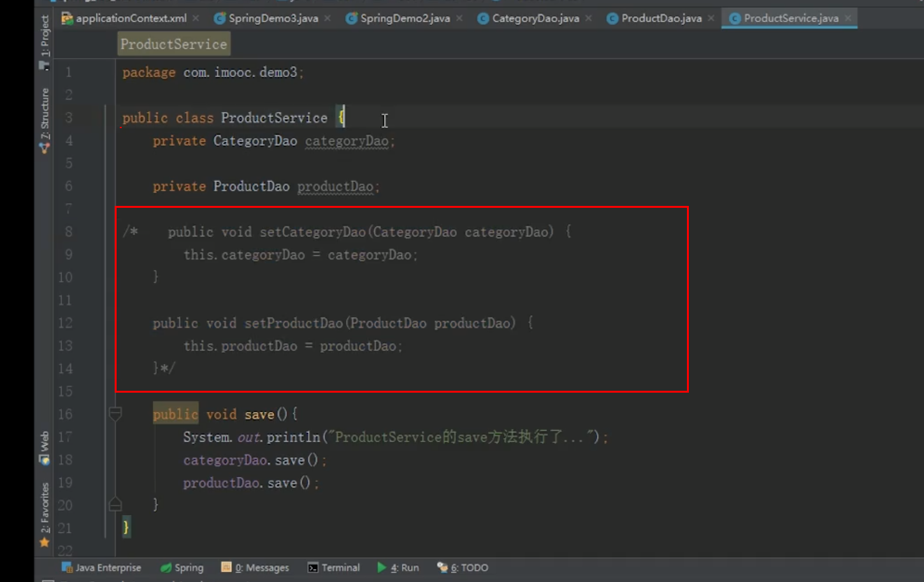Image resolution: width=924 pixels, height=582 pixels.
Task: Click categoryDao.save() on line 18
Action: [x=250, y=460]
